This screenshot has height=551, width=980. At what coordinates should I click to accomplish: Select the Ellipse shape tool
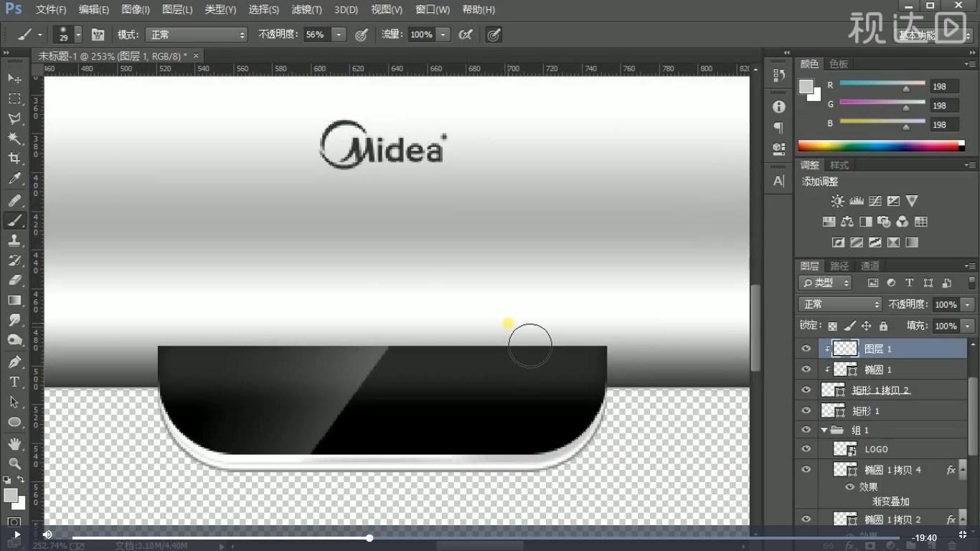pyautogui.click(x=14, y=423)
